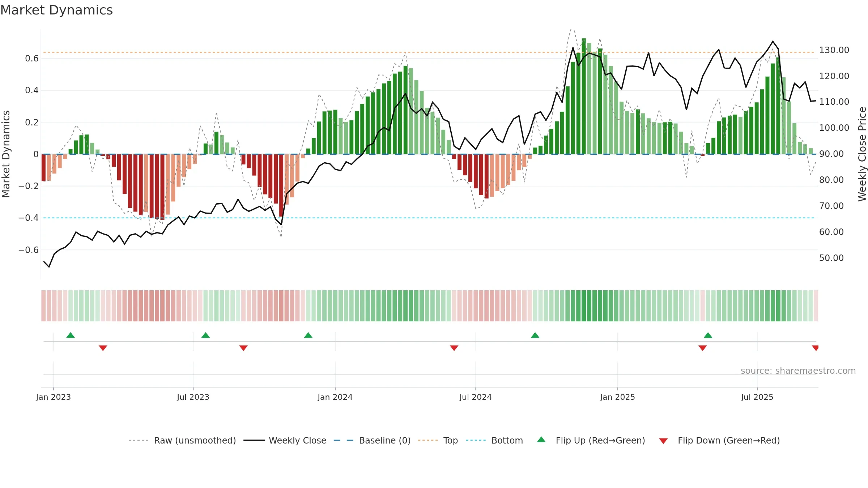Click the Jan 2025 axis label
The image size is (868, 488).
(617, 397)
